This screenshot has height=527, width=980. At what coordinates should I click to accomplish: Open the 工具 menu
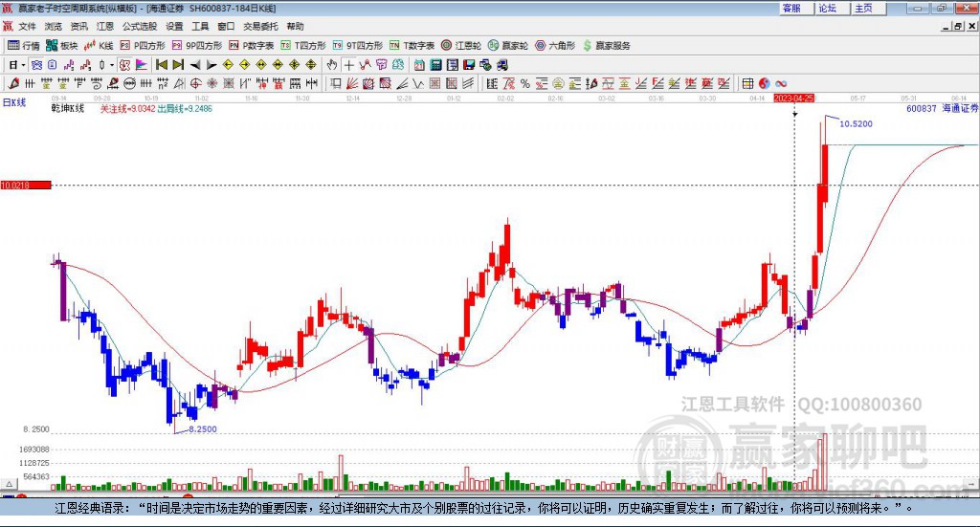pyautogui.click(x=200, y=26)
